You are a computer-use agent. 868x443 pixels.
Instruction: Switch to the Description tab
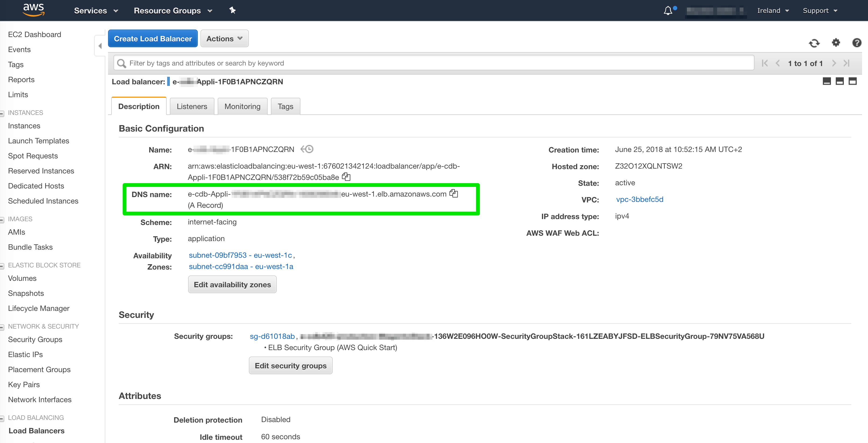pyautogui.click(x=139, y=106)
